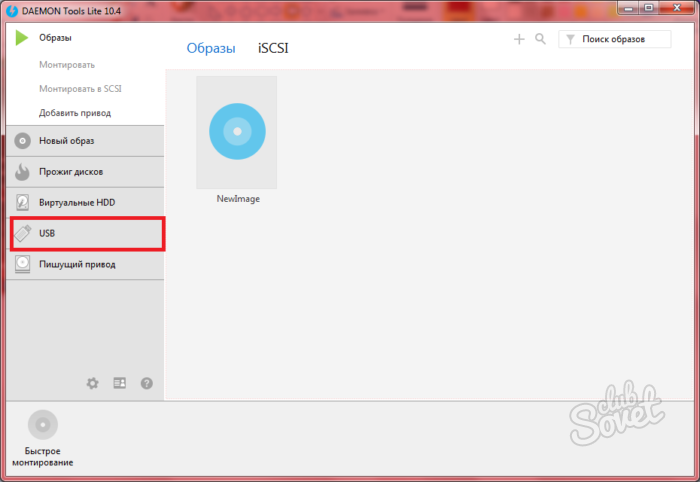This screenshot has width=700, height=482.
Task: Open the Пишущий привод section
Action: pyautogui.click(x=85, y=265)
